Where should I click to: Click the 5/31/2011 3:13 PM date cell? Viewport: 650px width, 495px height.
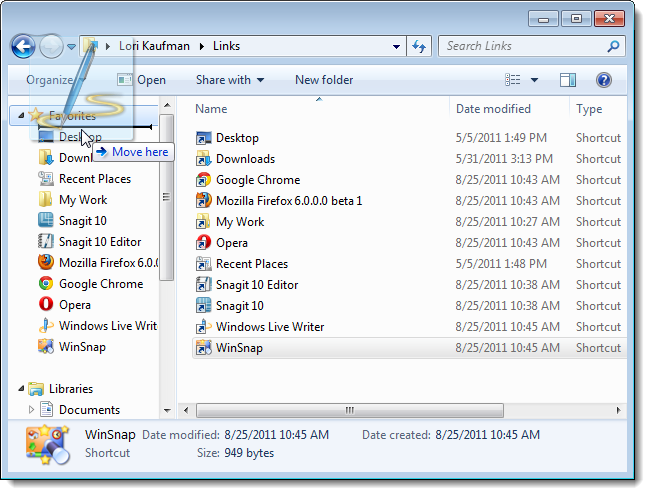[x=504, y=159]
